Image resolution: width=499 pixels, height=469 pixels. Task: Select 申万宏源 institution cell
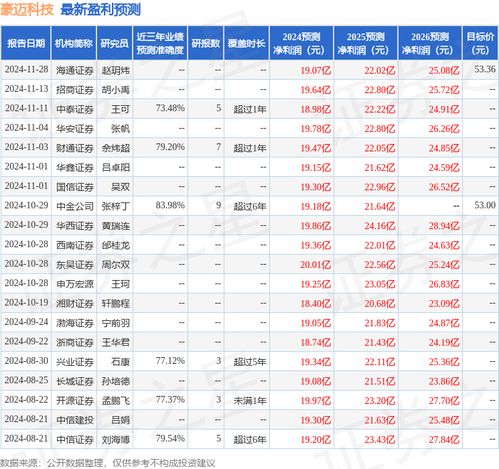[x=75, y=284]
